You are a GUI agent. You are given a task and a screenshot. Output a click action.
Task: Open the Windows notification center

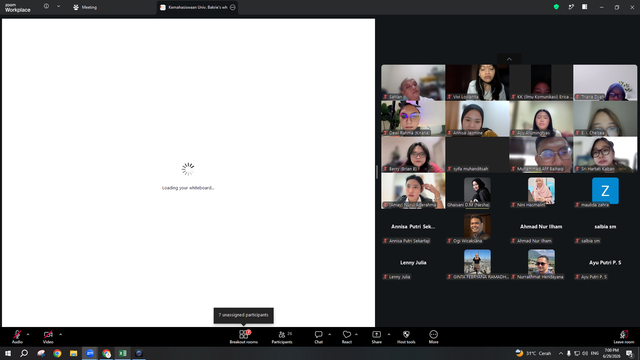[630, 353]
